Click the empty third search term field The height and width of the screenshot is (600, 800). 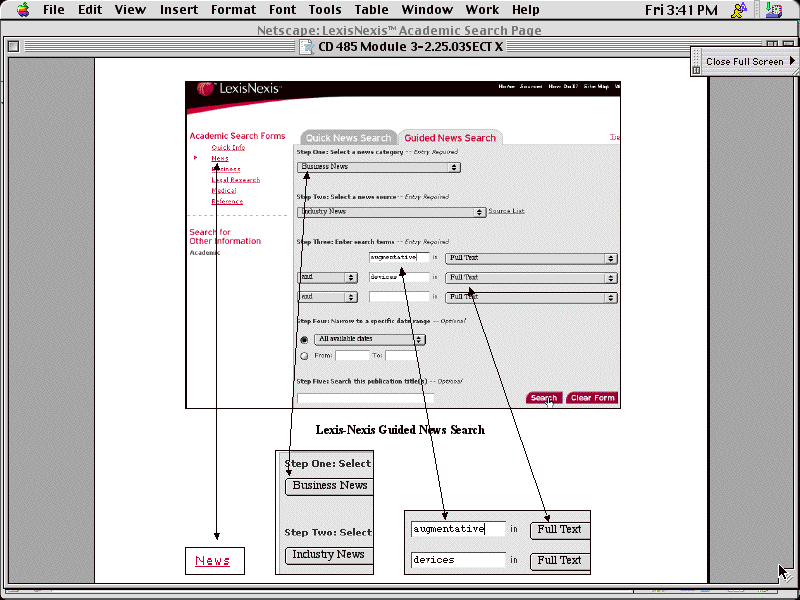(x=399, y=296)
